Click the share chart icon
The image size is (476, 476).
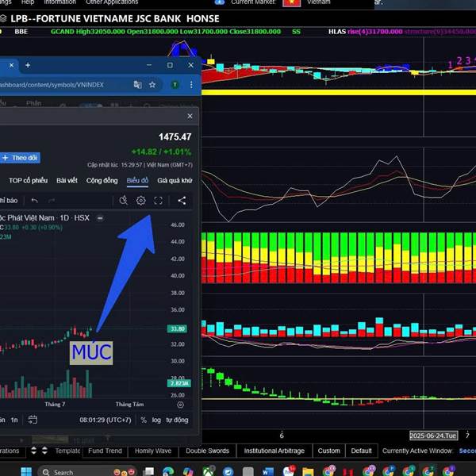[x=182, y=201]
